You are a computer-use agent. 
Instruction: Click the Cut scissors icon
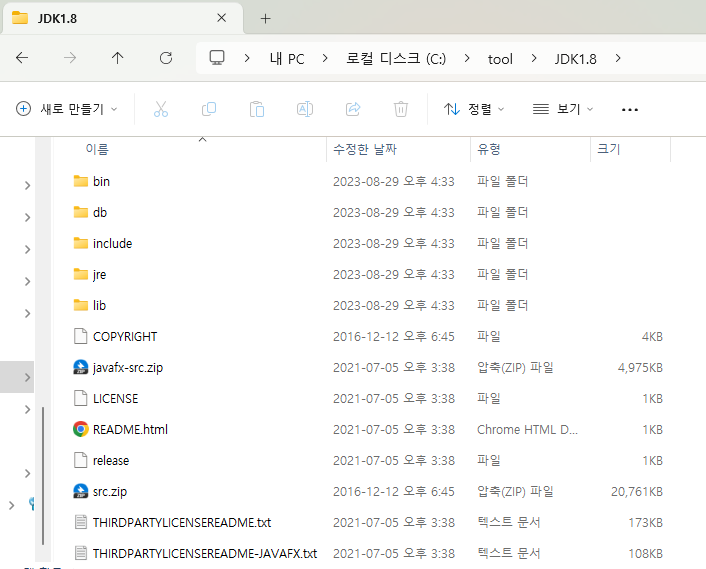pos(161,109)
